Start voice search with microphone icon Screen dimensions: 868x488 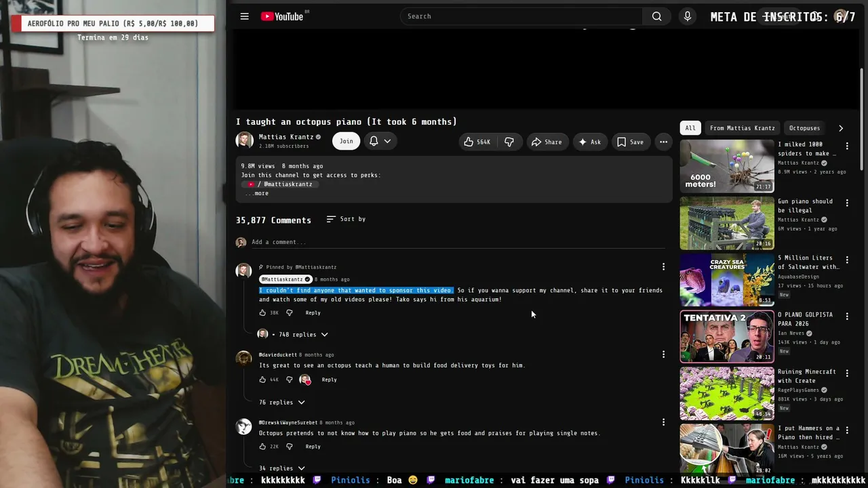click(x=688, y=16)
